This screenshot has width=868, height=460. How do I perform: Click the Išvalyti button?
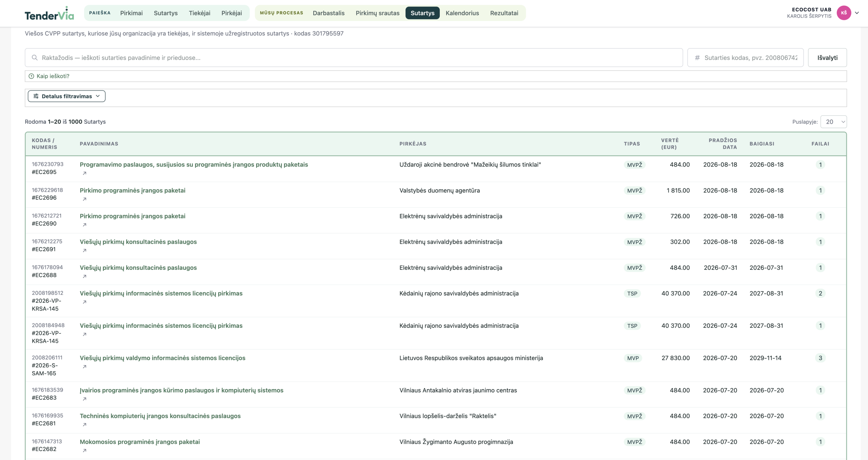[x=827, y=58]
